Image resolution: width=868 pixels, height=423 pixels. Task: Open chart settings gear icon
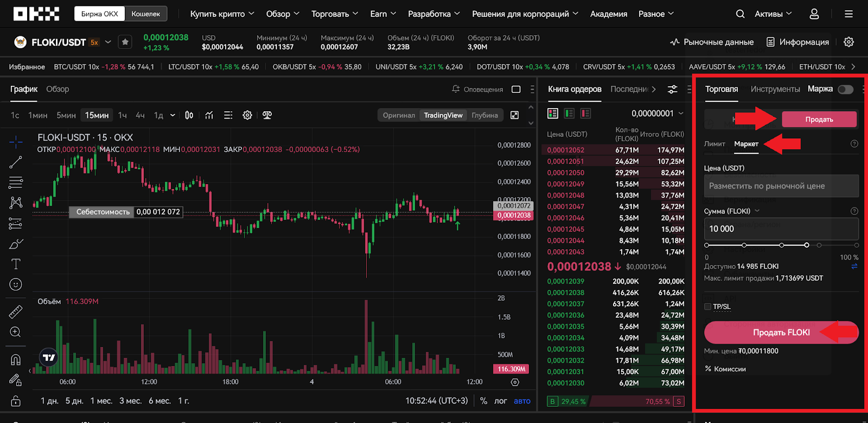tap(247, 115)
